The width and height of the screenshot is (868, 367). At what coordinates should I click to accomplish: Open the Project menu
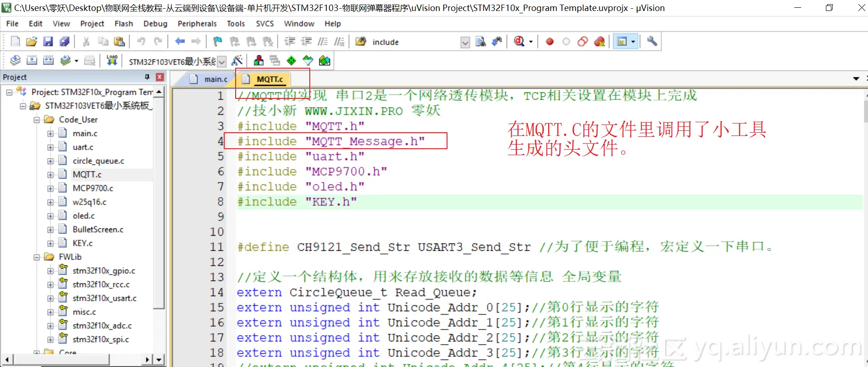point(92,23)
